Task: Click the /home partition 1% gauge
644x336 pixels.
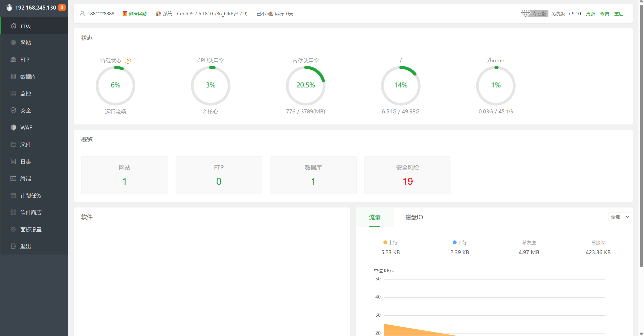Action: coord(496,86)
